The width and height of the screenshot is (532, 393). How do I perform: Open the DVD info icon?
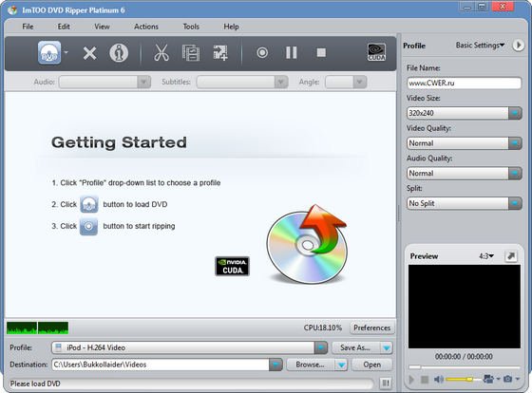tap(119, 53)
